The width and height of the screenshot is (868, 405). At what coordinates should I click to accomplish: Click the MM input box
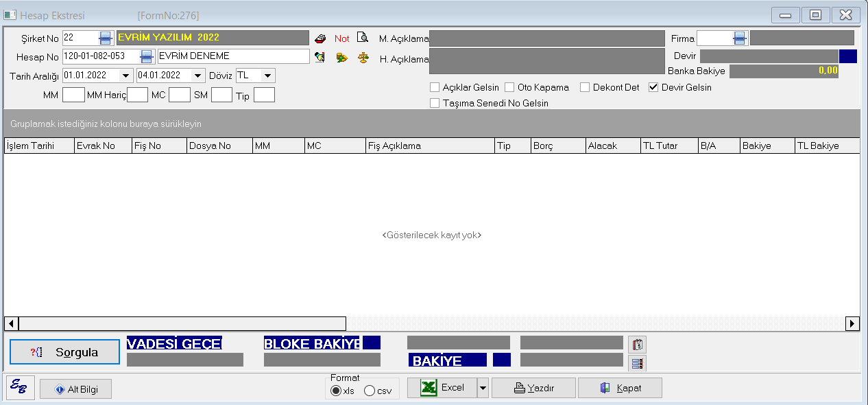(73, 95)
